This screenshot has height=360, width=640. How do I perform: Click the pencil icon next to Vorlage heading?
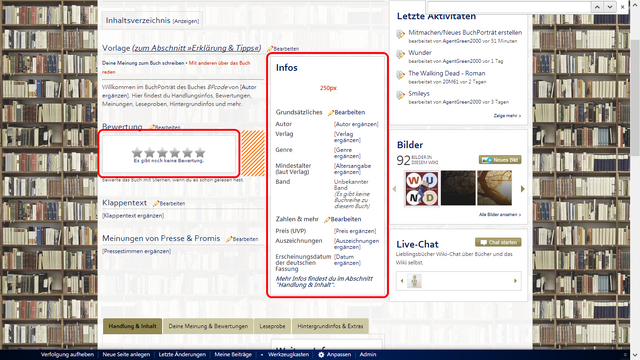click(x=270, y=49)
